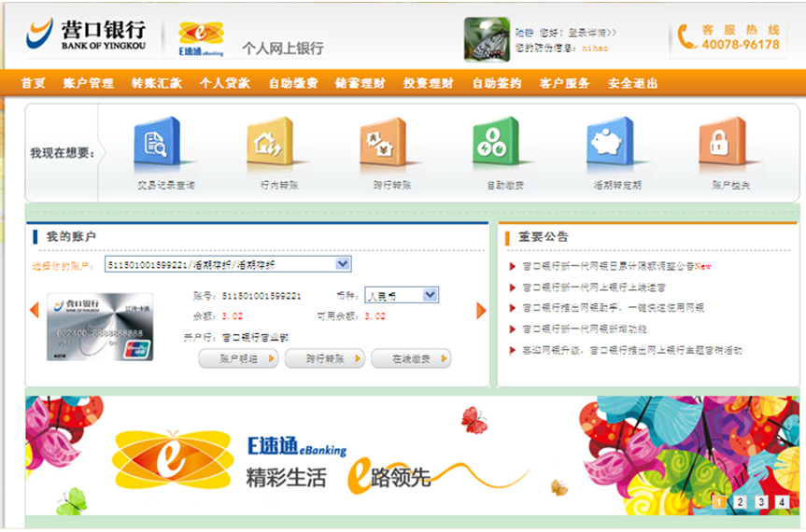
Task: Open the 跨行转账 interbank transfer icon
Action: point(383,144)
